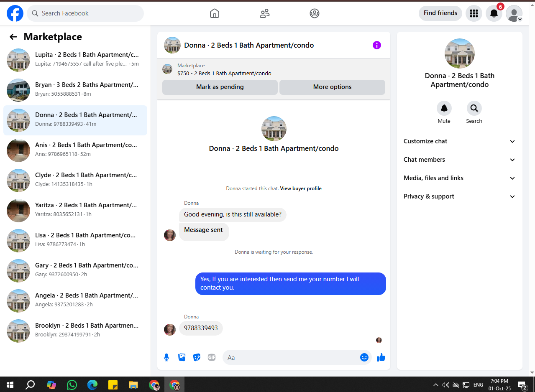Open Lupita apartment conversation
This screenshot has height=392, width=535.
click(x=75, y=60)
